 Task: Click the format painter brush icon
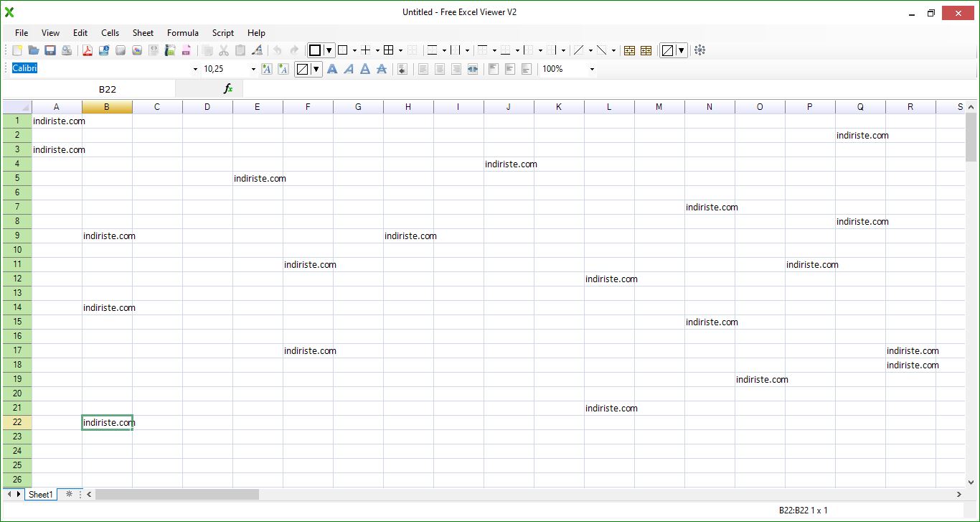point(257,50)
